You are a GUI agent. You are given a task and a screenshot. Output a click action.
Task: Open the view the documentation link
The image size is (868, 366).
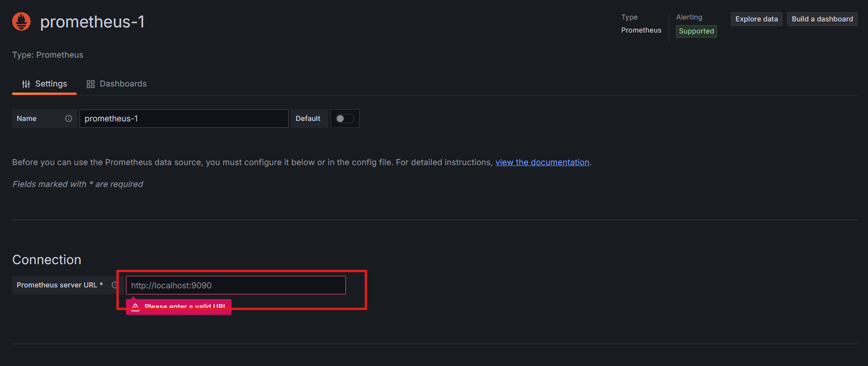click(x=542, y=162)
